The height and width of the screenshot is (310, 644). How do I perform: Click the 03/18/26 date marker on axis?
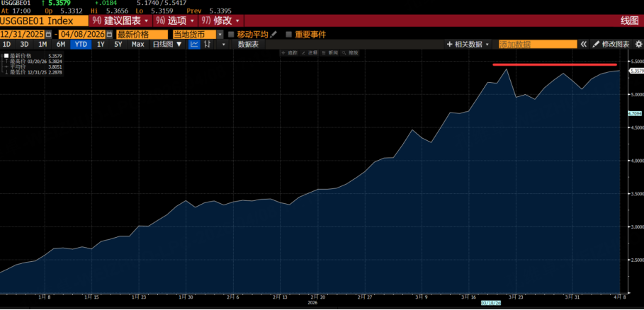(x=492, y=303)
